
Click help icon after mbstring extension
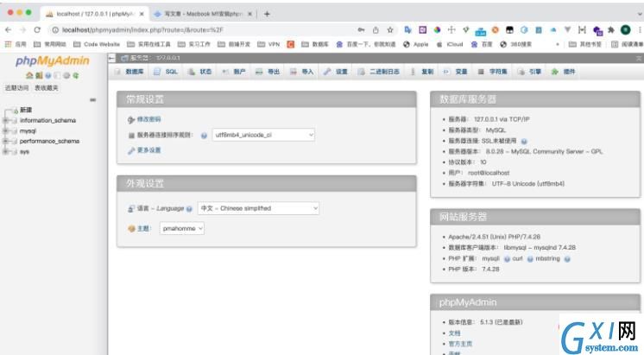pyautogui.click(x=567, y=259)
